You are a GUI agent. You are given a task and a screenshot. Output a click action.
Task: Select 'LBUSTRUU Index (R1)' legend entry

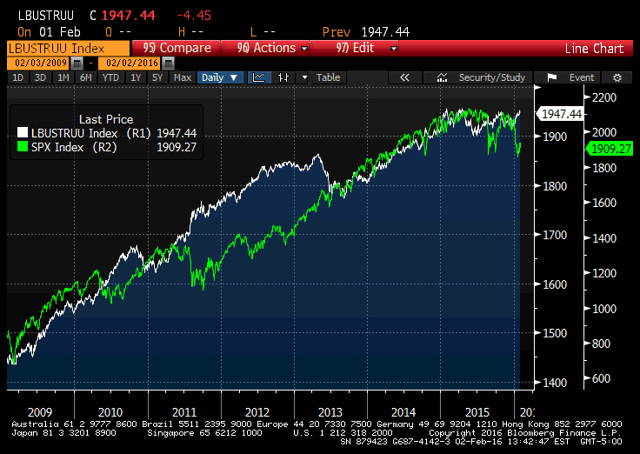click(91, 133)
